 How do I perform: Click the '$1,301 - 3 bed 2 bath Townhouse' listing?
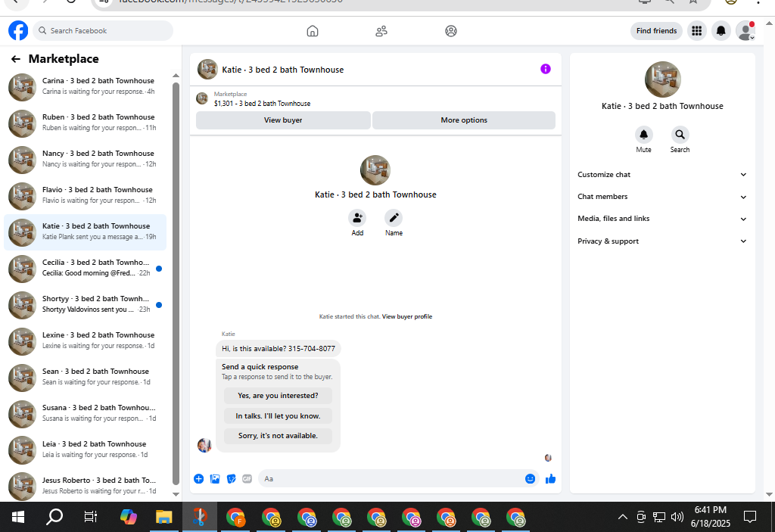coord(262,104)
